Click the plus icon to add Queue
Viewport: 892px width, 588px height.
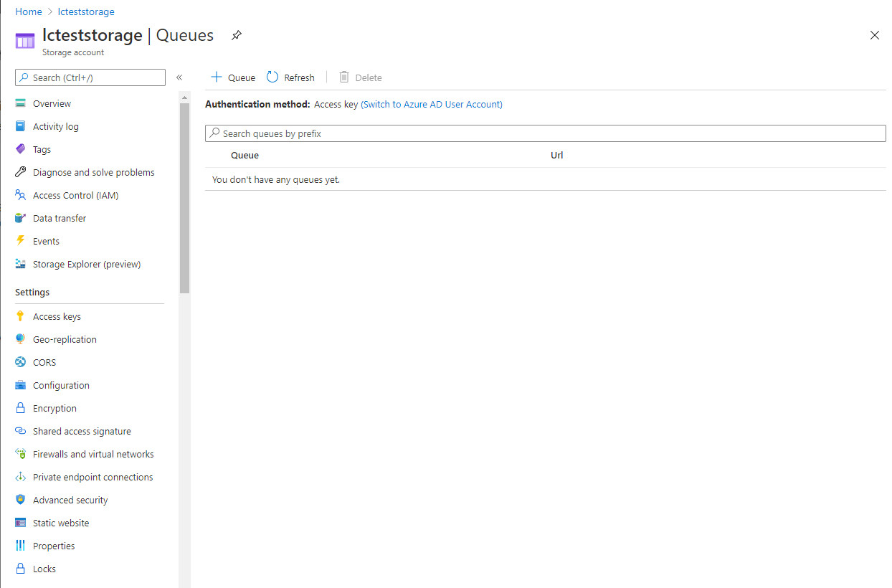click(216, 77)
